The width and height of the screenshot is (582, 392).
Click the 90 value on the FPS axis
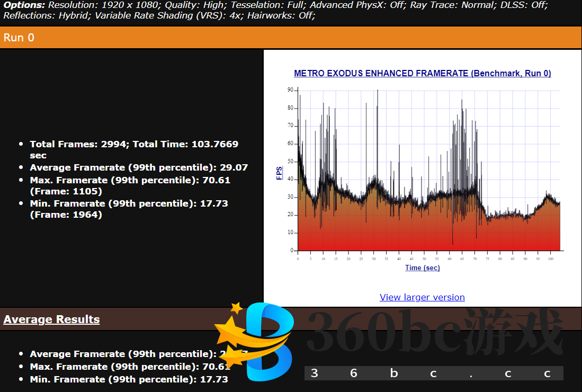pyautogui.click(x=290, y=90)
